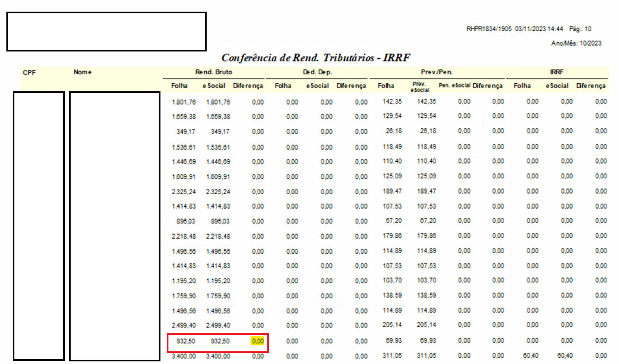Click the "Ded. Dep." group header

coord(317,72)
